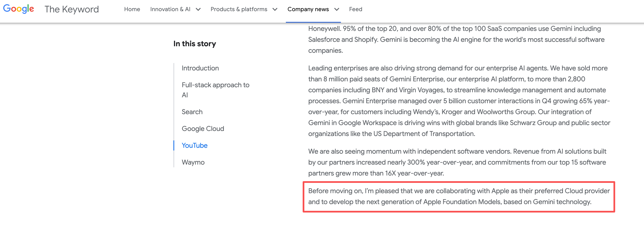Go to the Home page
Viewport: 644px width, 227px height.
coord(132,9)
